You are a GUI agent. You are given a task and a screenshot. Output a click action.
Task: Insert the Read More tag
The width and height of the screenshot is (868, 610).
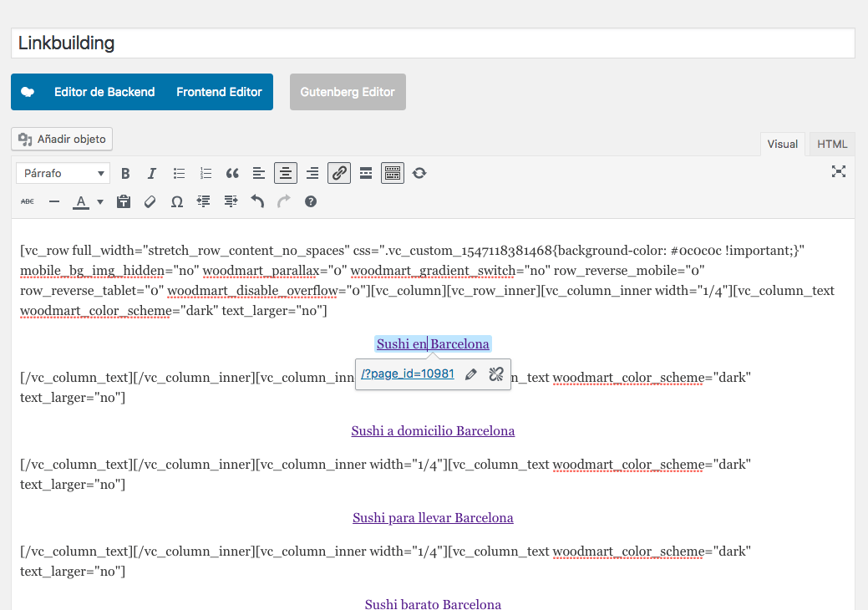click(x=366, y=173)
